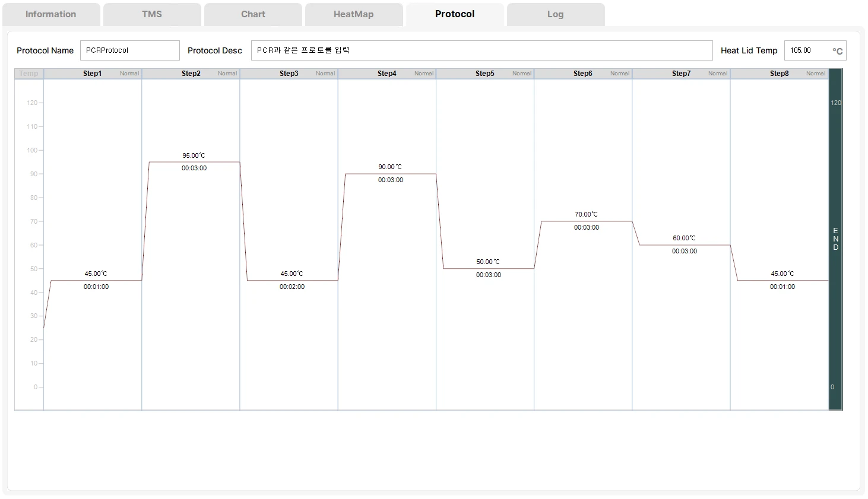This screenshot has width=868, height=499.
Task: Click the Temp axis header
Action: 28,74
